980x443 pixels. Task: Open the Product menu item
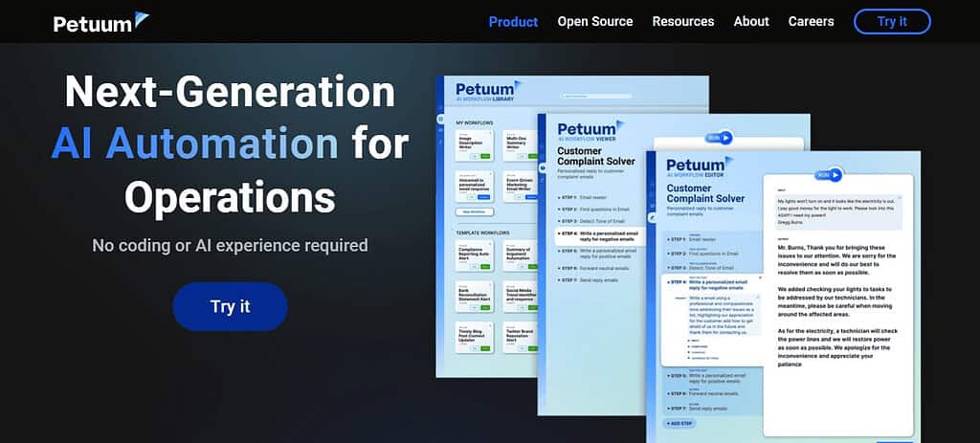pos(513,21)
